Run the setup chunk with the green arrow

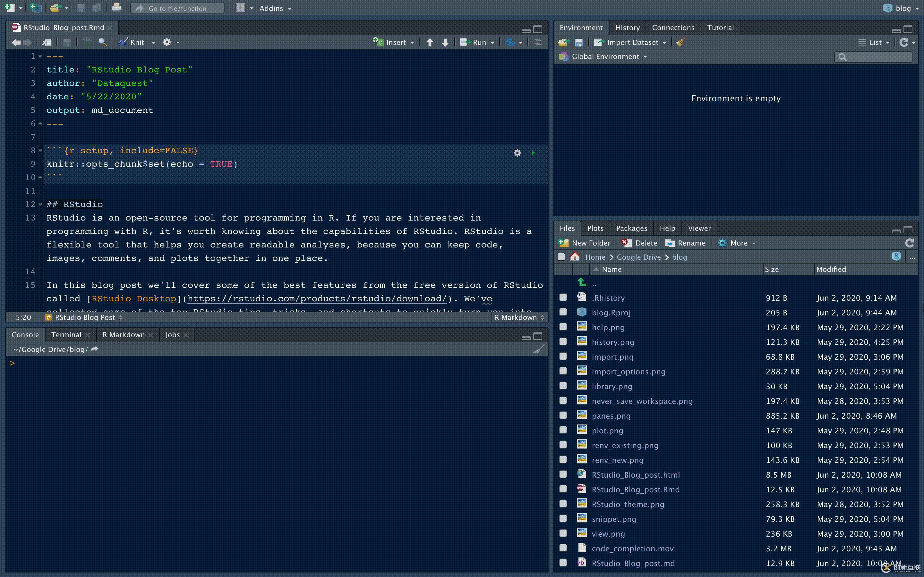click(x=533, y=153)
